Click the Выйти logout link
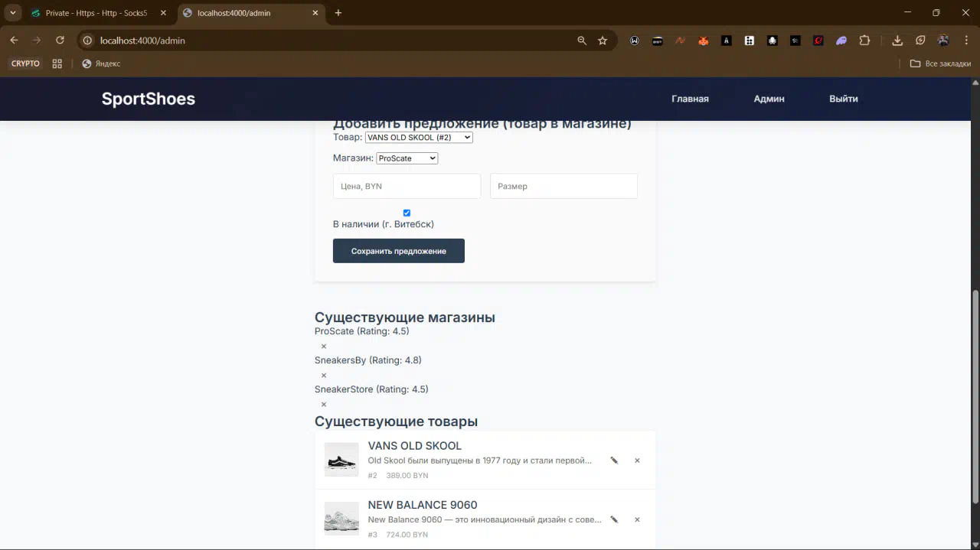 [x=843, y=99]
